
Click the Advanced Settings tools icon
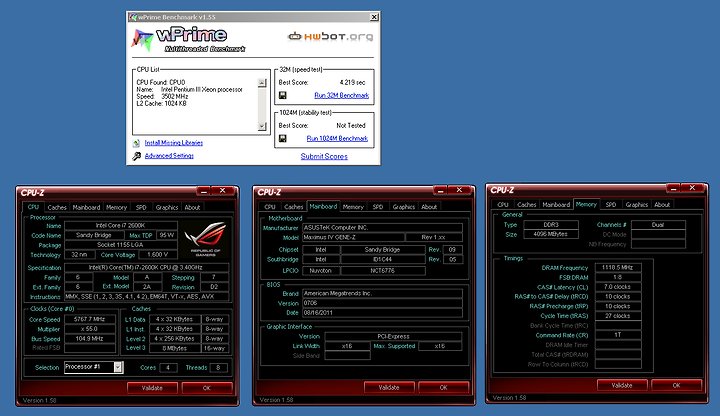coord(136,156)
